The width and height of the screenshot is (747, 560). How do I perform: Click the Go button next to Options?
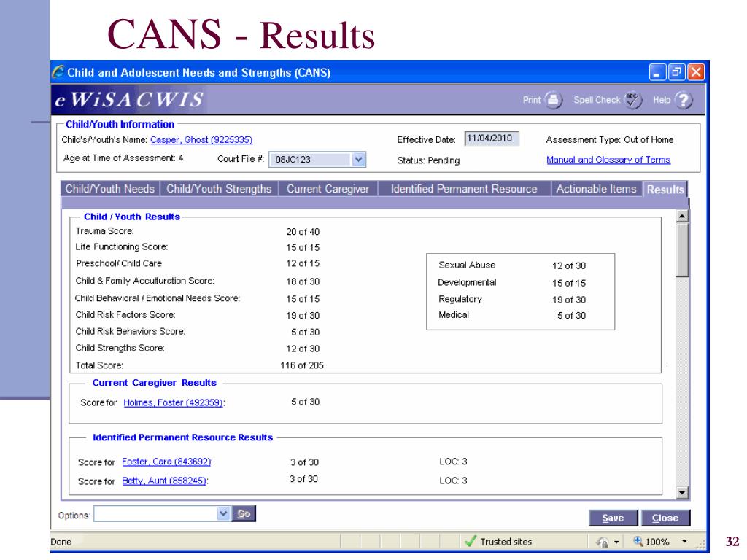(244, 513)
